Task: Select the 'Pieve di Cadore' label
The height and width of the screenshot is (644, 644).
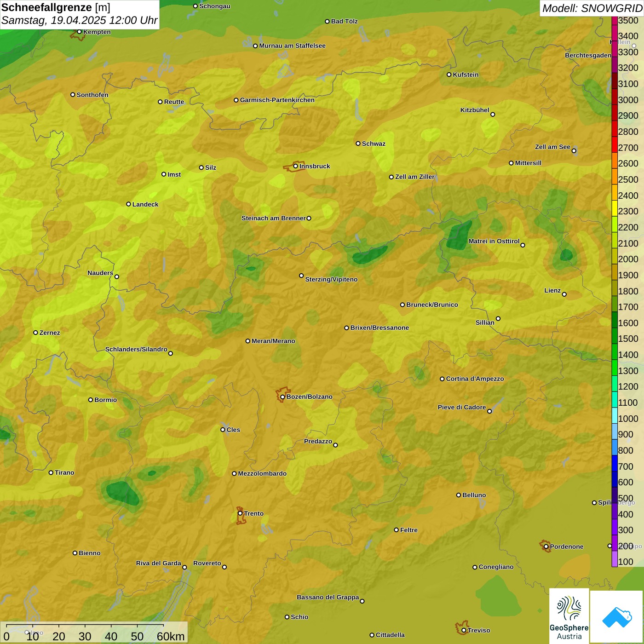Action: 462,407
